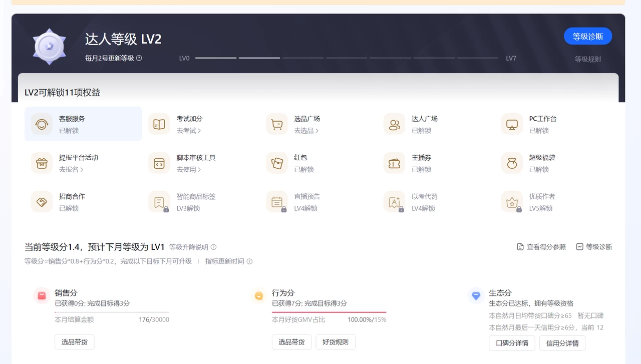Click the 达人广场 icon
641x364 pixels.
coord(394,124)
